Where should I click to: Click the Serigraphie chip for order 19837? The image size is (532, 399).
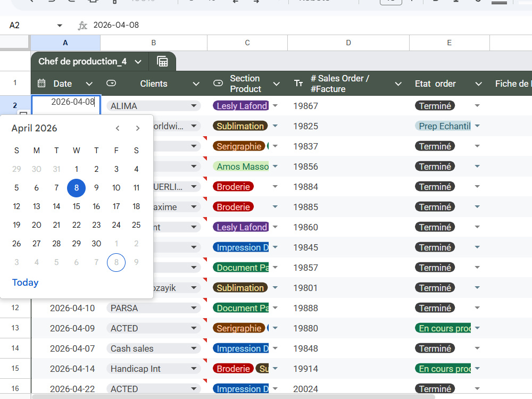tap(239, 146)
